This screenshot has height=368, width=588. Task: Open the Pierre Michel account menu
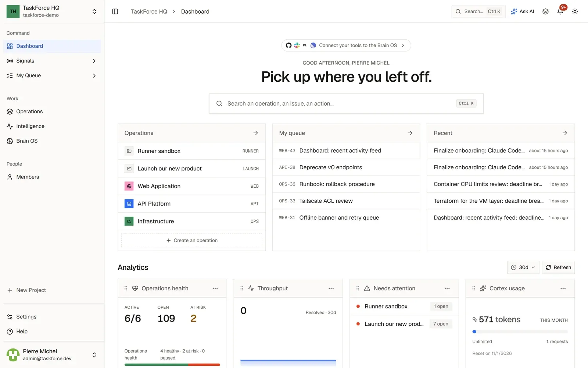click(52, 355)
